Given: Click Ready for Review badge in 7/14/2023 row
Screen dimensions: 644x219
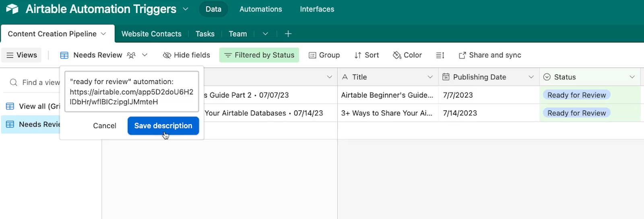Looking at the screenshot, I should (576, 113).
